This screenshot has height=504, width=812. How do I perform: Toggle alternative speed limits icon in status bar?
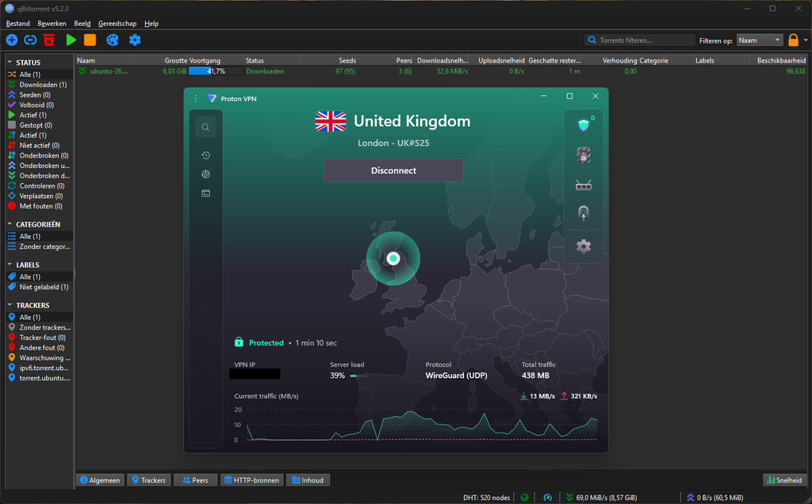pos(547,498)
